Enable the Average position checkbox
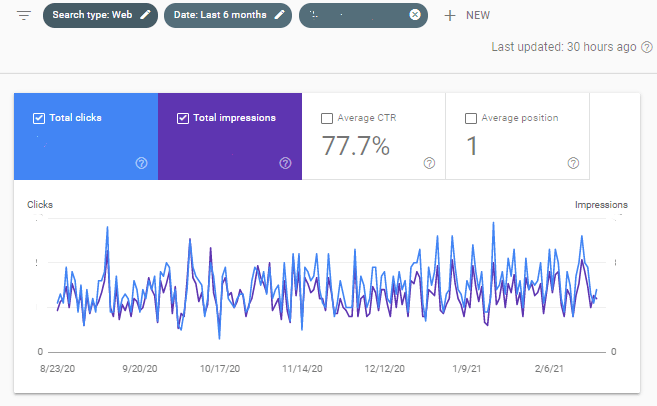The height and width of the screenshot is (406, 657). click(471, 118)
